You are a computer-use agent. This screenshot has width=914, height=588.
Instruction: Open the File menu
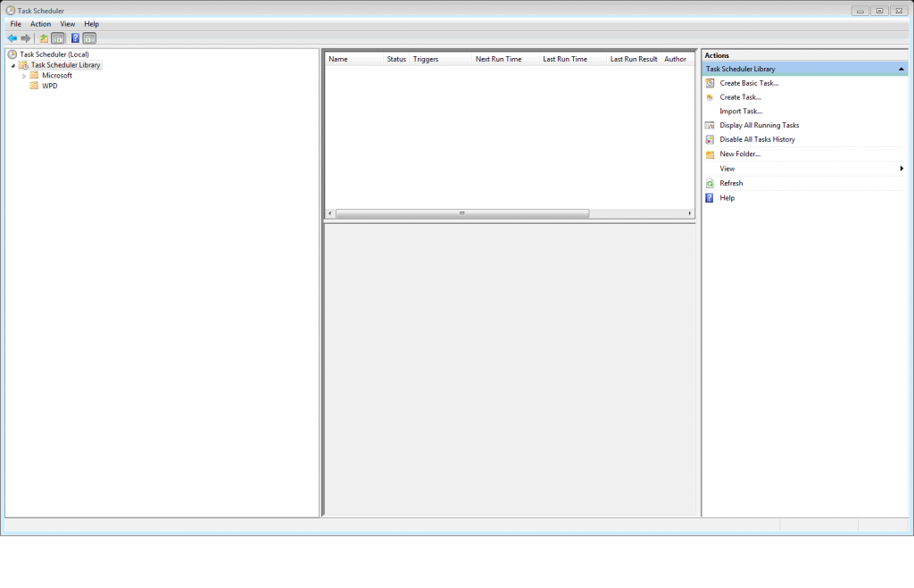pyautogui.click(x=16, y=24)
